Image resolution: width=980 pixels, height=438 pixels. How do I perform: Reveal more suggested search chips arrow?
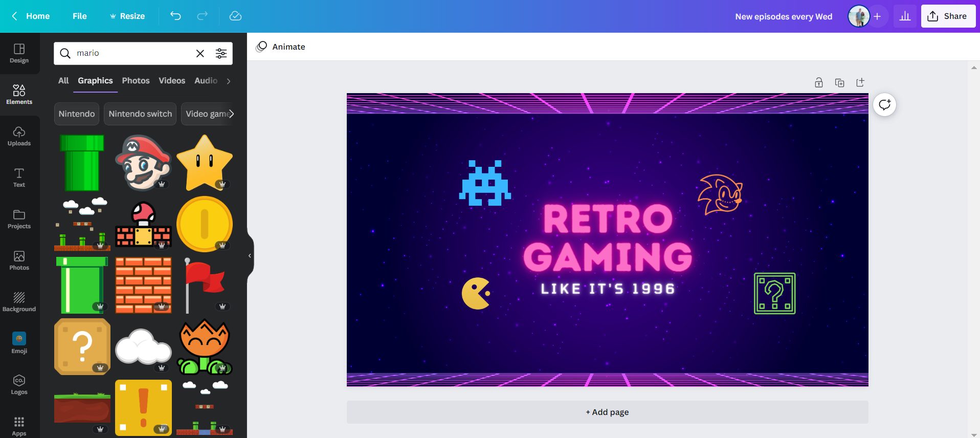[x=231, y=114]
